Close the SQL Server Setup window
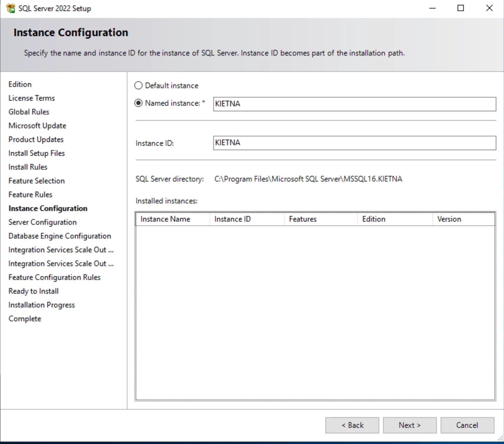This screenshot has height=444, width=504. (x=489, y=8)
